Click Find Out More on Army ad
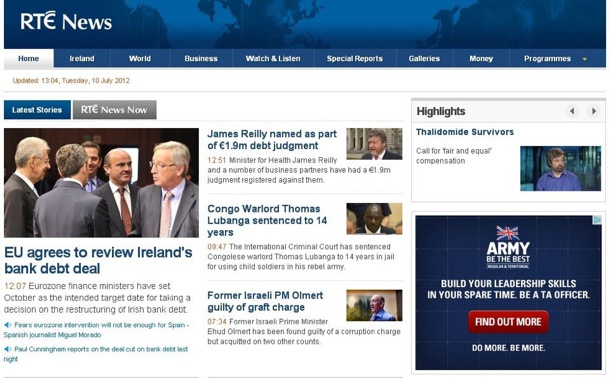610x378 pixels. point(508,322)
